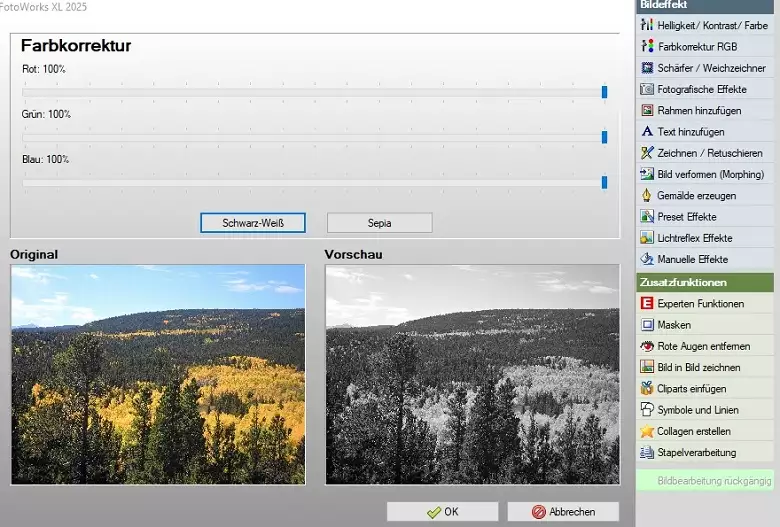Click the "Grün: 100%" label
Screen dimensions: 780x527
click(x=46, y=114)
